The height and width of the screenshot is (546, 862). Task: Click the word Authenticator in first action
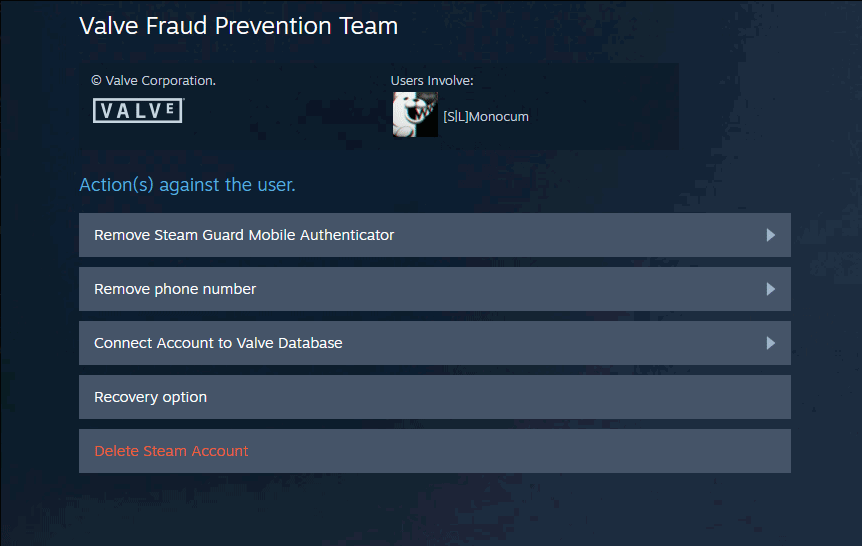345,235
